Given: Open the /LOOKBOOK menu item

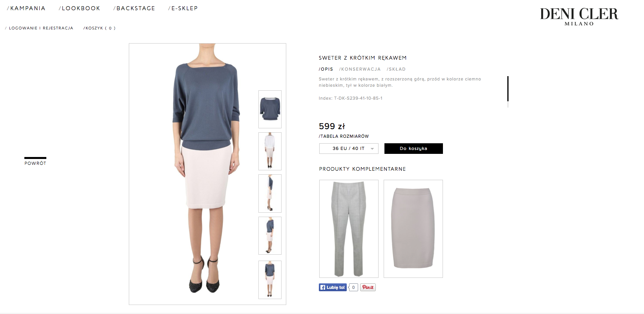Looking at the screenshot, I should click(79, 8).
